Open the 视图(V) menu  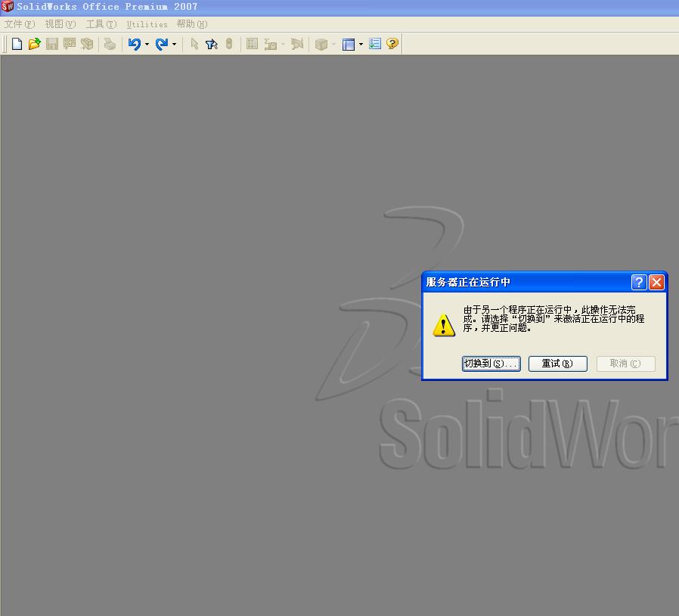[x=60, y=24]
